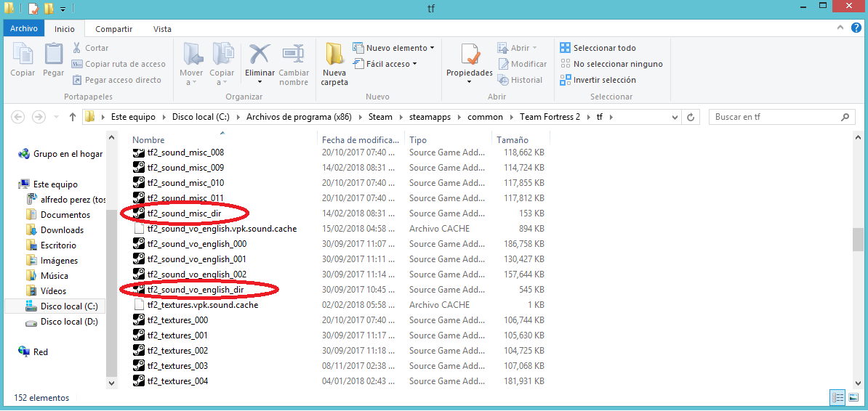Click the Eliminar red X icon

[x=259, y=54]
